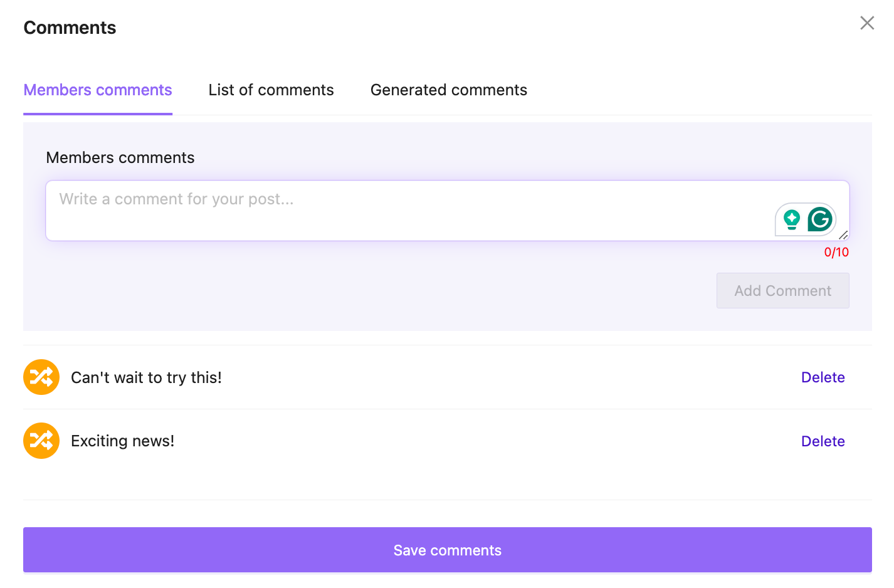
Task: Click the Comments dialog heading
Action: (x=70, y=27)
